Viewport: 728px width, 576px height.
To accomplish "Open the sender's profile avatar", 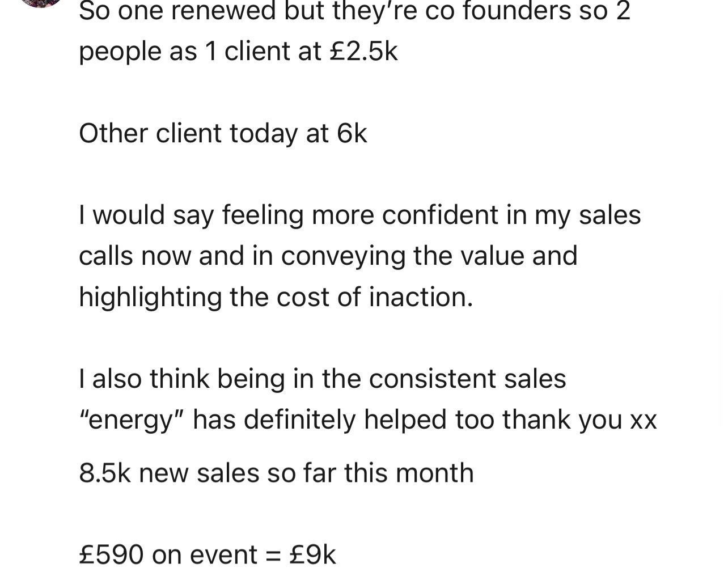I will pos(41,2).
